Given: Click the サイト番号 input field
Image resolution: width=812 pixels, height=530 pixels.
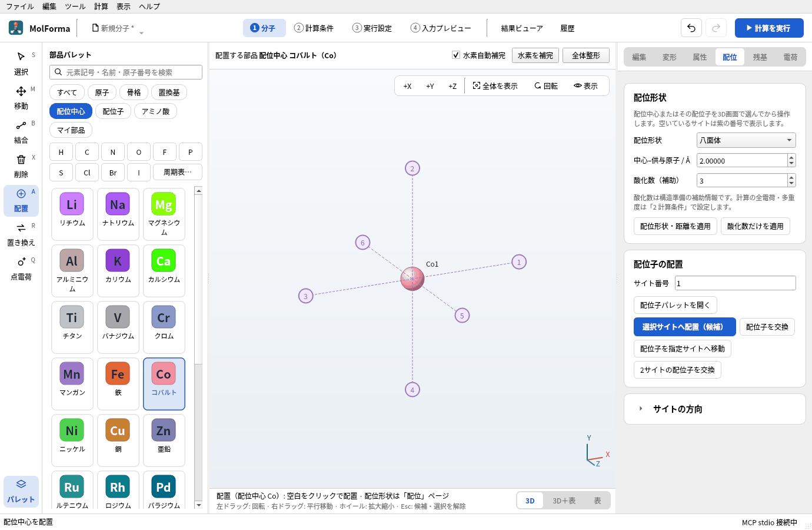Looking at the screenshot, I should coord(736,283).
